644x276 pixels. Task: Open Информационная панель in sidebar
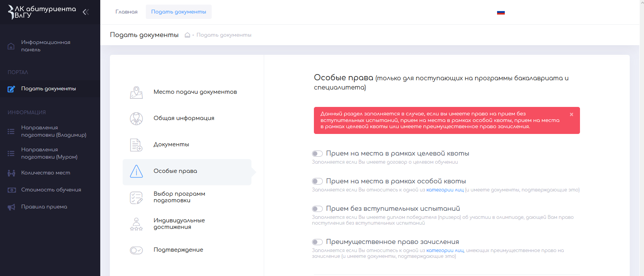(50, 46)
